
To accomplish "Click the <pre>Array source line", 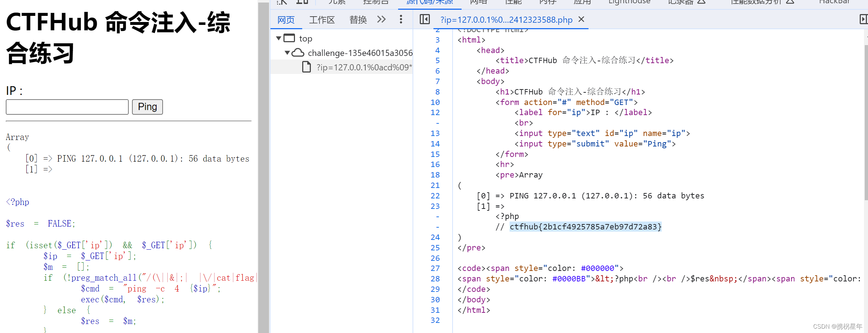I will [x=519, y=175].
